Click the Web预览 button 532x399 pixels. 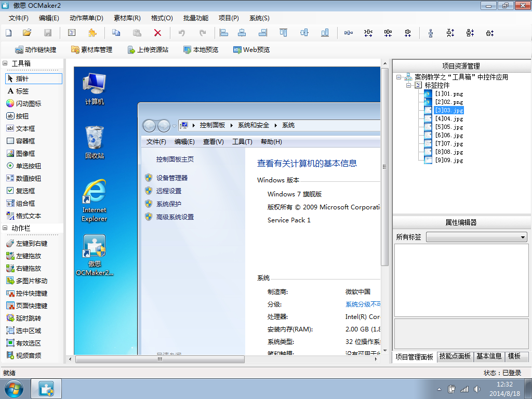251,50
